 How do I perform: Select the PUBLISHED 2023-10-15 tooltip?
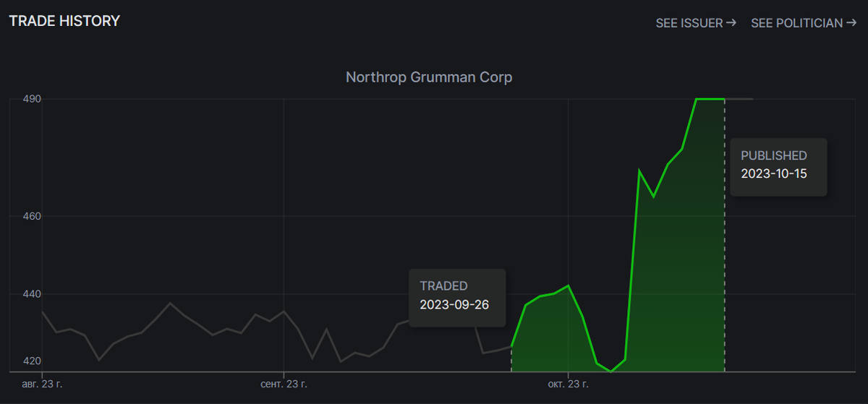click(x=778, y=167)
